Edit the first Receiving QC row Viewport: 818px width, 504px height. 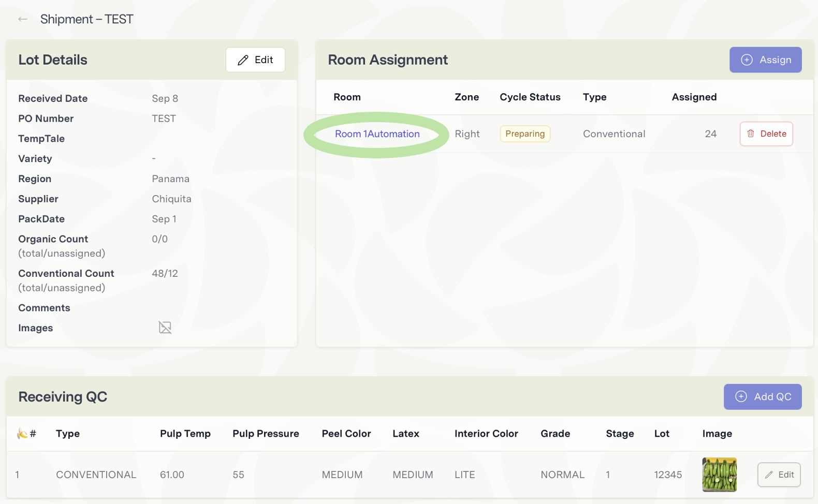coord(779,475)
